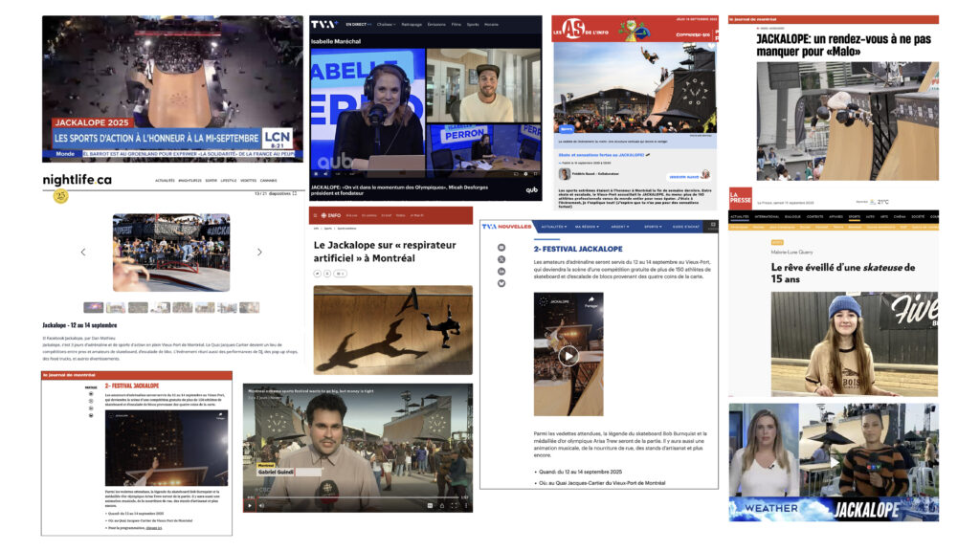
Task: Share TVA Nouvelles article on X
Action: (501, 259)
